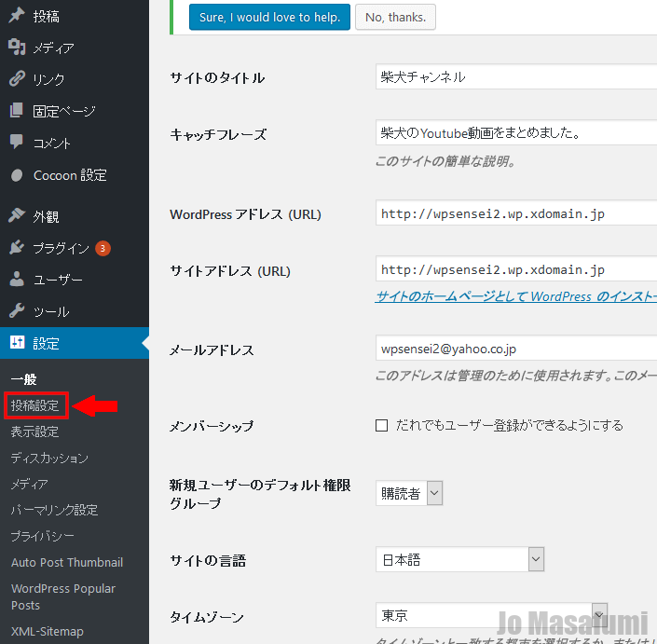
Task: Follow サイトのホームページとして WordPress link
Action: [x=515, y=296]
